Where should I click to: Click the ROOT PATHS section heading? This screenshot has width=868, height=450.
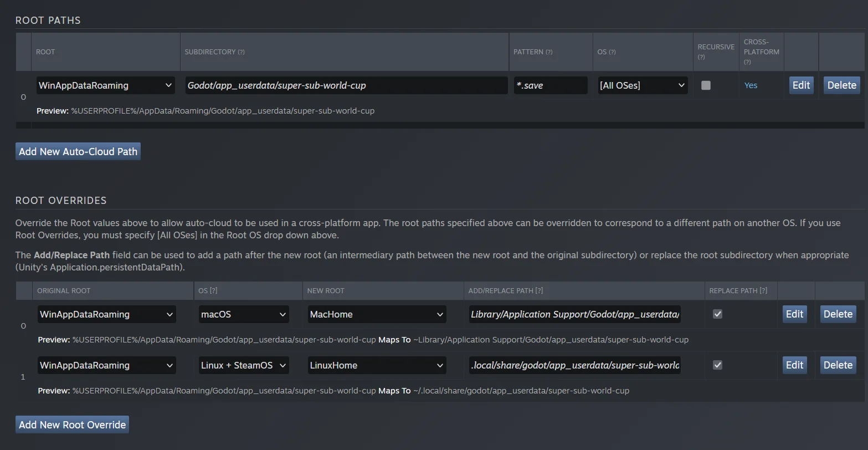point(48,21)
